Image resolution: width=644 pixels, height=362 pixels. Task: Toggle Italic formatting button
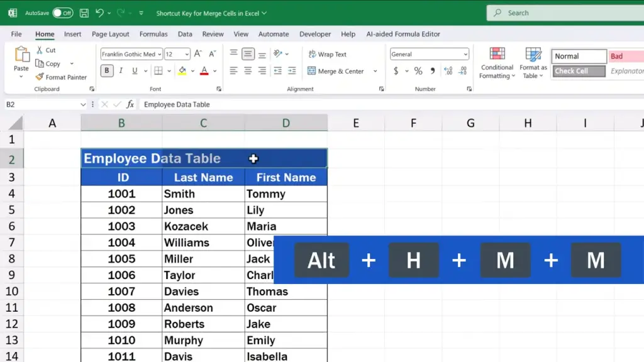(x=119, y=71)
